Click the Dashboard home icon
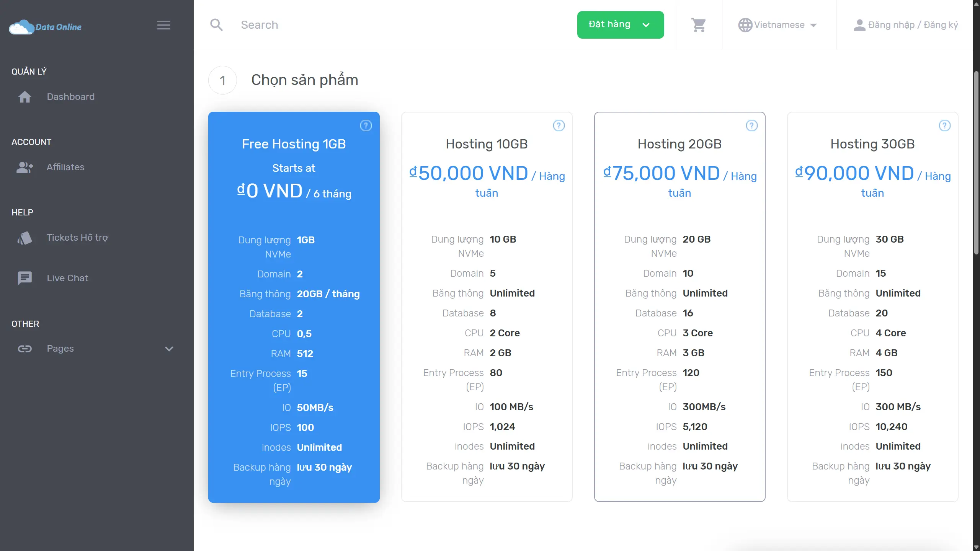Viewport: 980px width, 551px height. click(25, 97)
